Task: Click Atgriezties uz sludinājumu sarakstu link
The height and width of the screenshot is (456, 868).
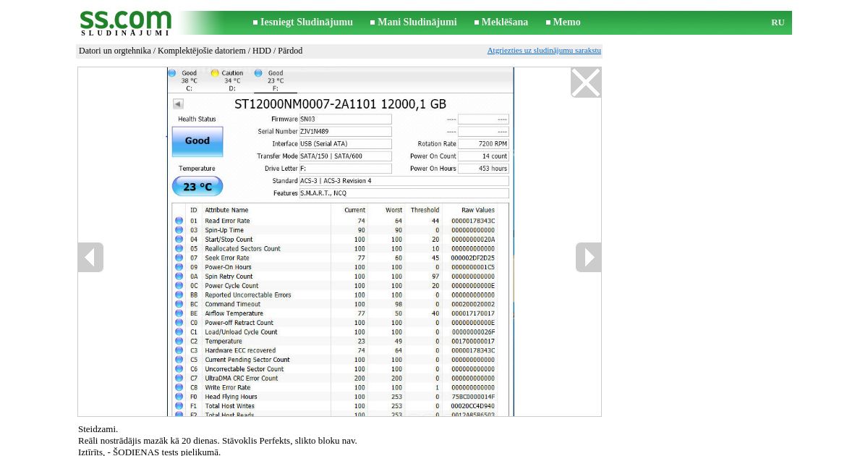Action: click(544, 51)
